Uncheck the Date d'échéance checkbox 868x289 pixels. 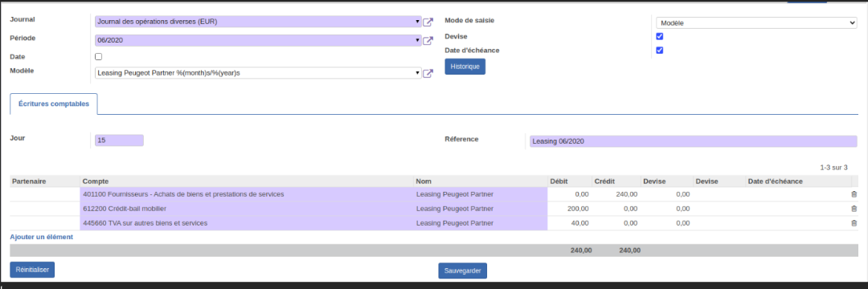pos(659,51)
